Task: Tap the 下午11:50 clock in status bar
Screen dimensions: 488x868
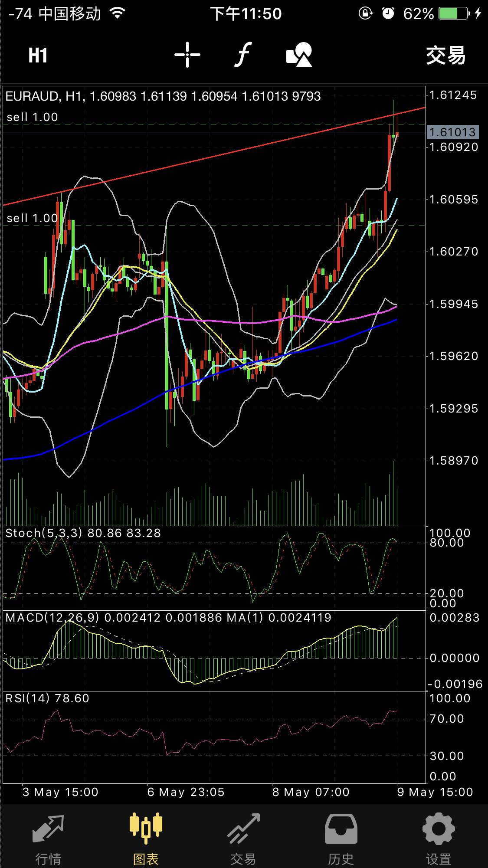Action: pos(246,14)
